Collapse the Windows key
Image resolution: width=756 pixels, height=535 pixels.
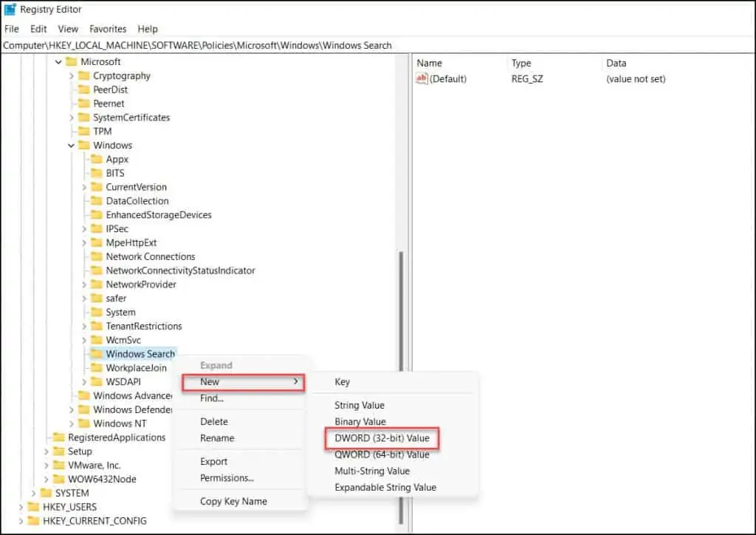(72, 146)
